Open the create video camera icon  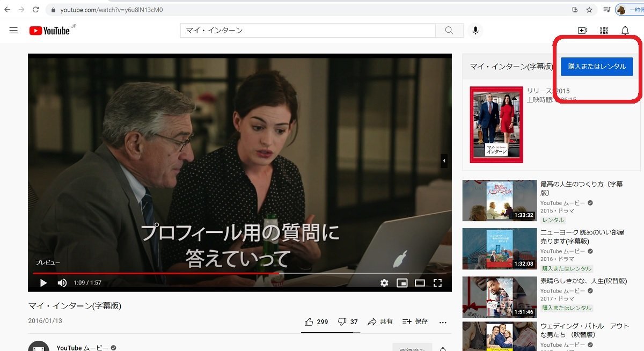[x=582, y=31]
